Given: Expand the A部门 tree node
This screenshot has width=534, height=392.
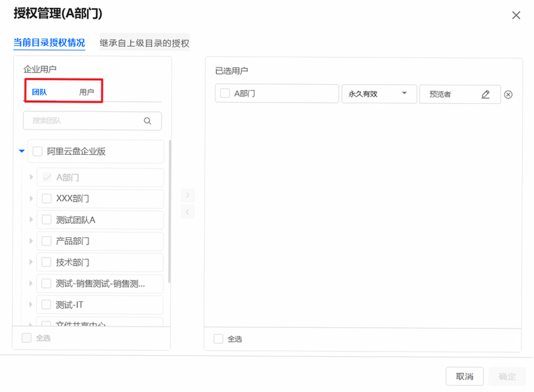Looking at the screenshot, I should [31, 177].
